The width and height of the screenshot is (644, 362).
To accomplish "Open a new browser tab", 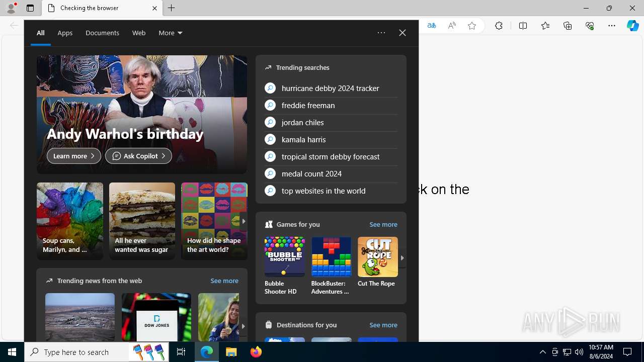I will pos(172,8).
